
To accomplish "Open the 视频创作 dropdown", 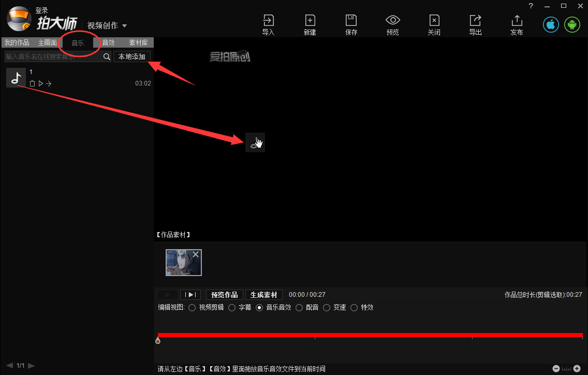I will [107, 25].
